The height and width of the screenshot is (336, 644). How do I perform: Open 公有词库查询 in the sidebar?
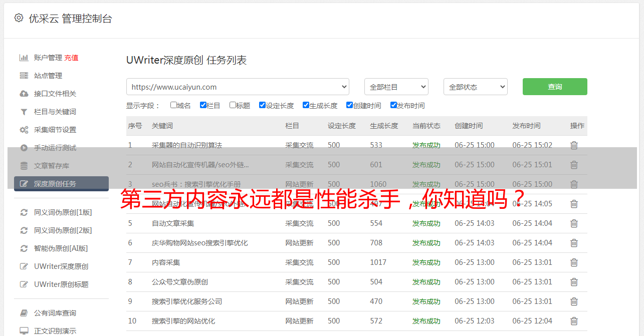pyautogui.click(x=55, y=313)
